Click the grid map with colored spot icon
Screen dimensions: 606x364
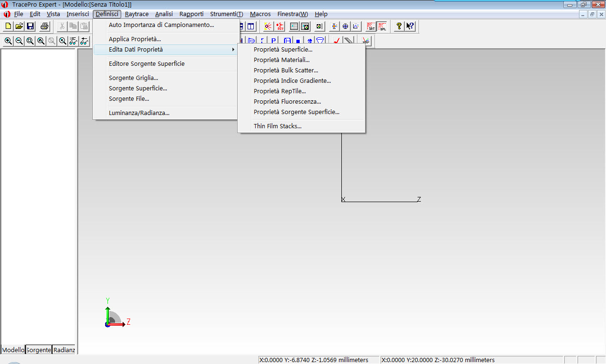[305, 26]
